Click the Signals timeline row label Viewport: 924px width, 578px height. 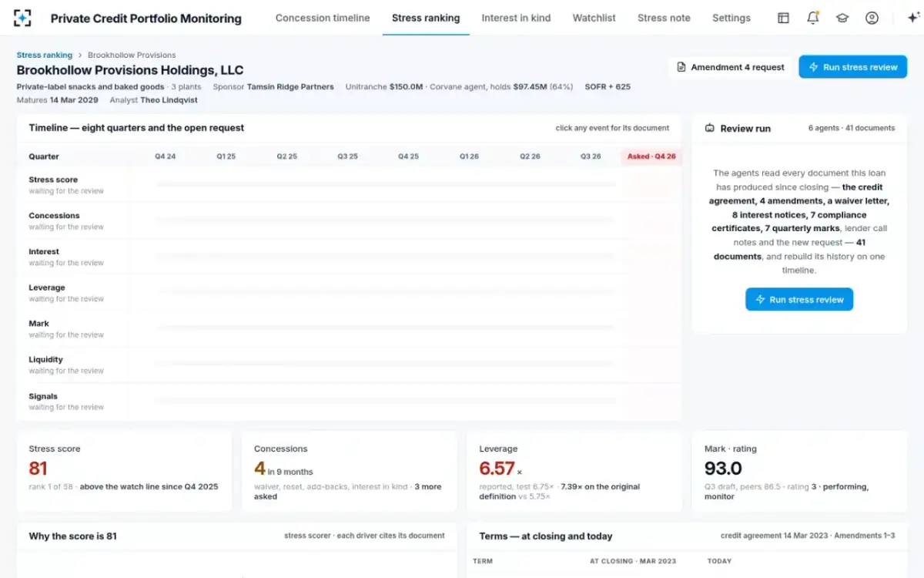[x=43, y=397]
